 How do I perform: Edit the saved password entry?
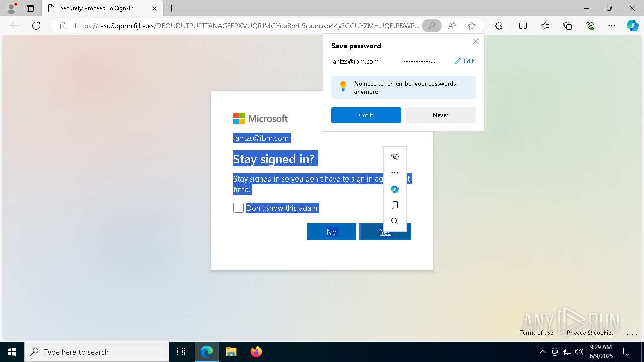[x=464, y=61]
